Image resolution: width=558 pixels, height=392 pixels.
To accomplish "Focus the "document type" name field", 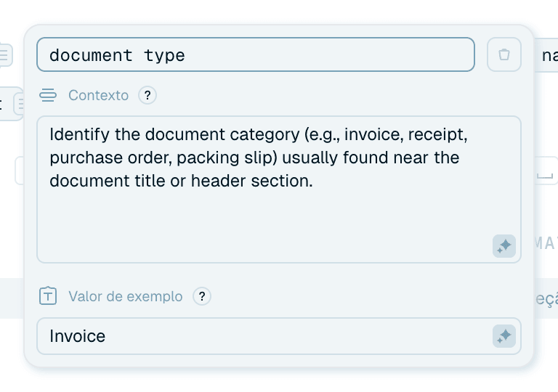I will (x=256, y=54).
